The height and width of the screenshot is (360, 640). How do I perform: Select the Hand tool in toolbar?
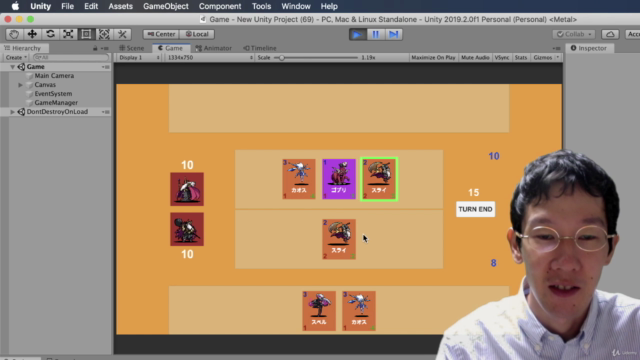[14, 34]
